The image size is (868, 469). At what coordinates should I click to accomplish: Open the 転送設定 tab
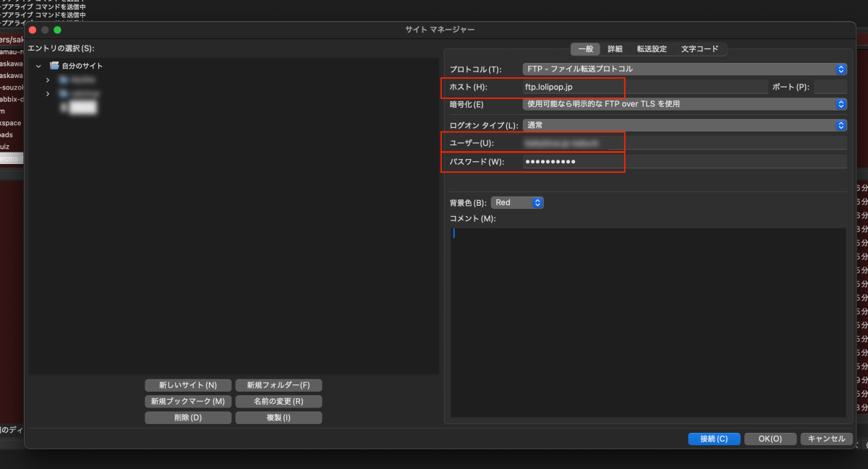tap(652, 49)
